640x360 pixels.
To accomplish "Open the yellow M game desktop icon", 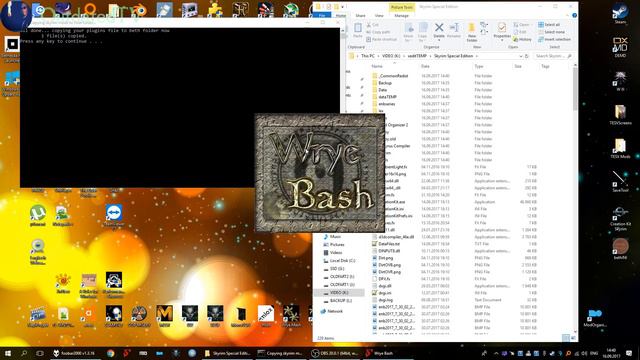I will click(x=164, y=316).
